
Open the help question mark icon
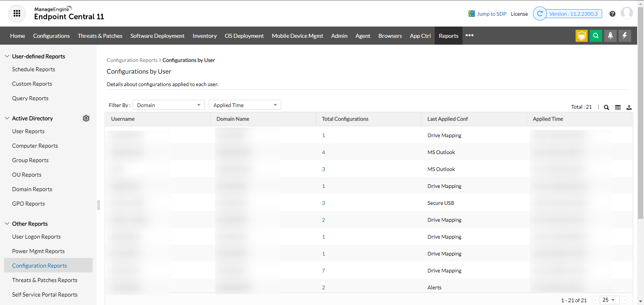click(612, 14)
